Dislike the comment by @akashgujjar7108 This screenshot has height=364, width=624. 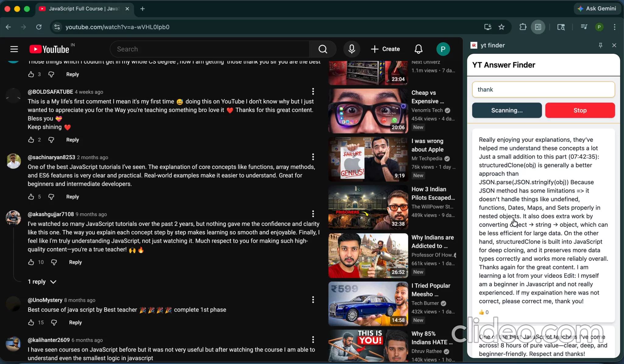pos(54,262)
